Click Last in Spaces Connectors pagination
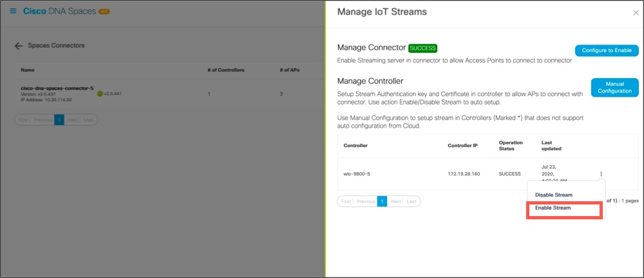The height and width of the screenshot is (278, 644). point(88,120)
